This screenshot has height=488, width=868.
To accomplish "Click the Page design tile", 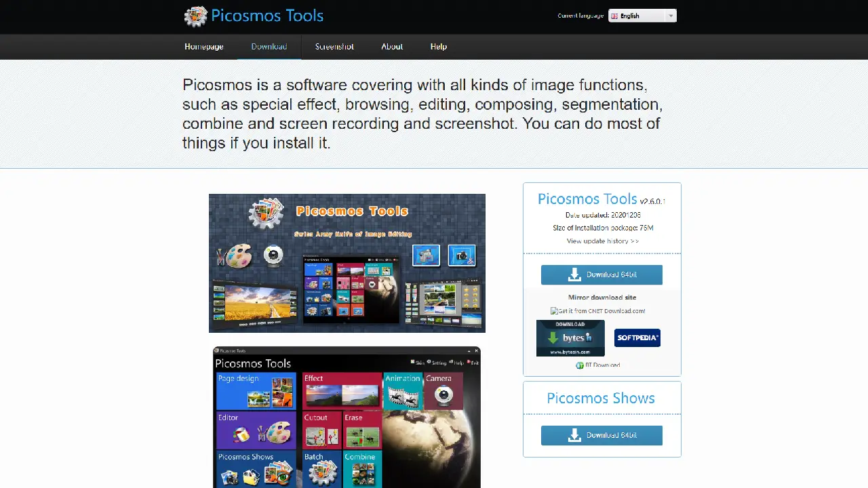I will (x=256, y=390).
